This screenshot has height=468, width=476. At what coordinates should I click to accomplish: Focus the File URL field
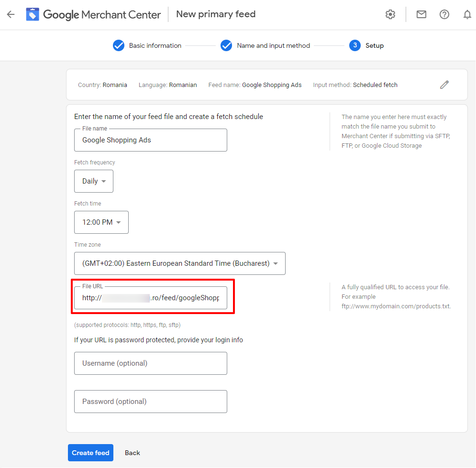coord(151,298)
